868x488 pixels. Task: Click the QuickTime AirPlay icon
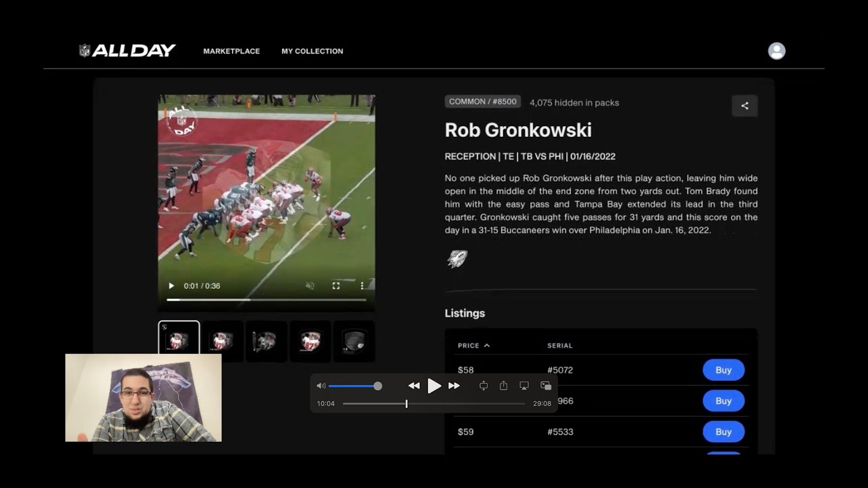click(524, 386)
